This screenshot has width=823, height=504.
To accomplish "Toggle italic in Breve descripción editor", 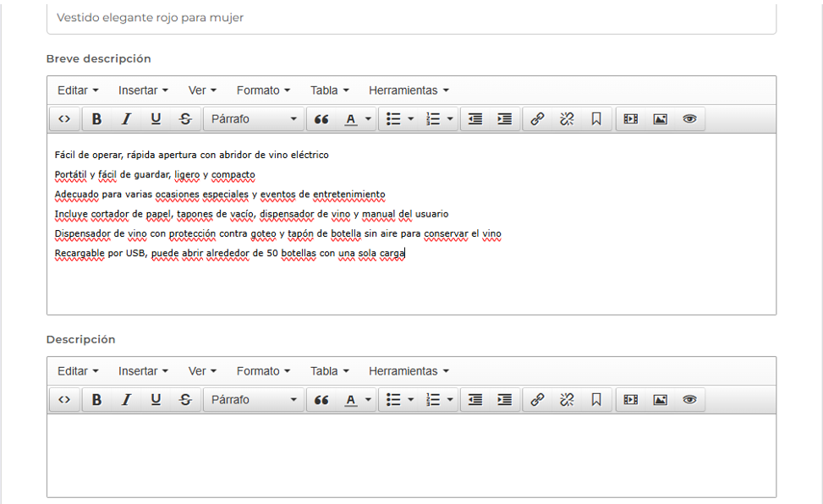I will [x=126, y=119].
